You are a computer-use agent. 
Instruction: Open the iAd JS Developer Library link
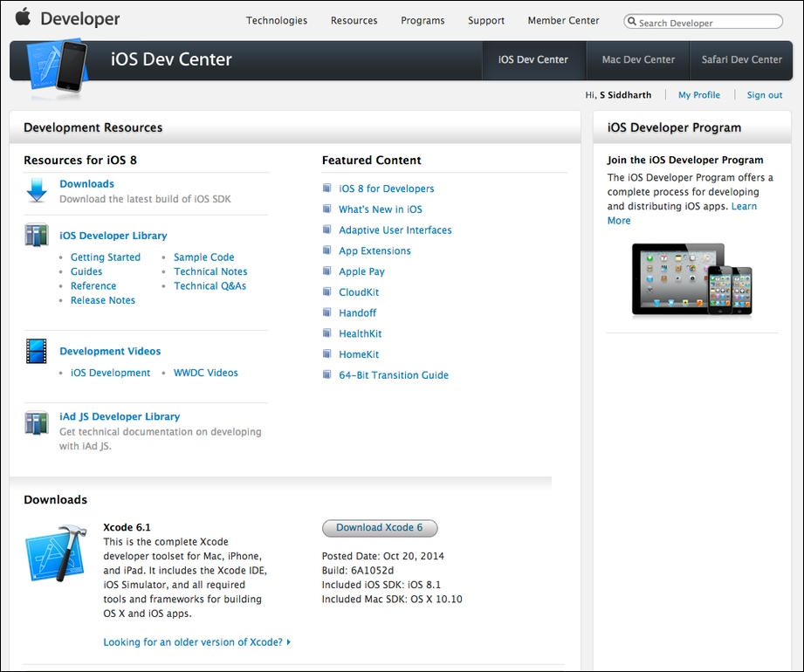(120, 417)
